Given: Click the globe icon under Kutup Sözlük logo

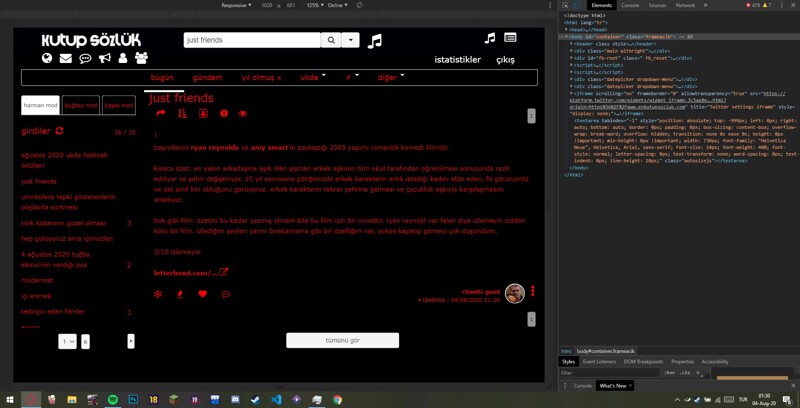Looking at the screenshot, I should point(47,58).
